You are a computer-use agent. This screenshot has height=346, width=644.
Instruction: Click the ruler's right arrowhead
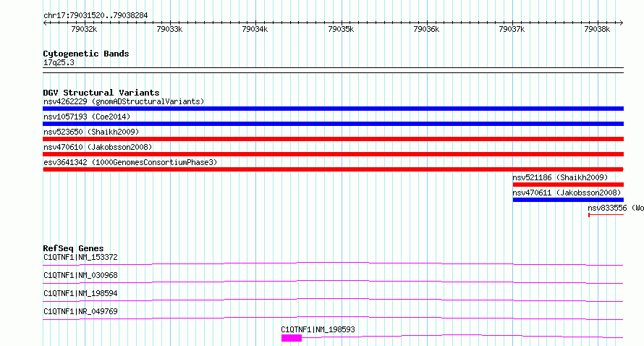[x=622, y=23]
